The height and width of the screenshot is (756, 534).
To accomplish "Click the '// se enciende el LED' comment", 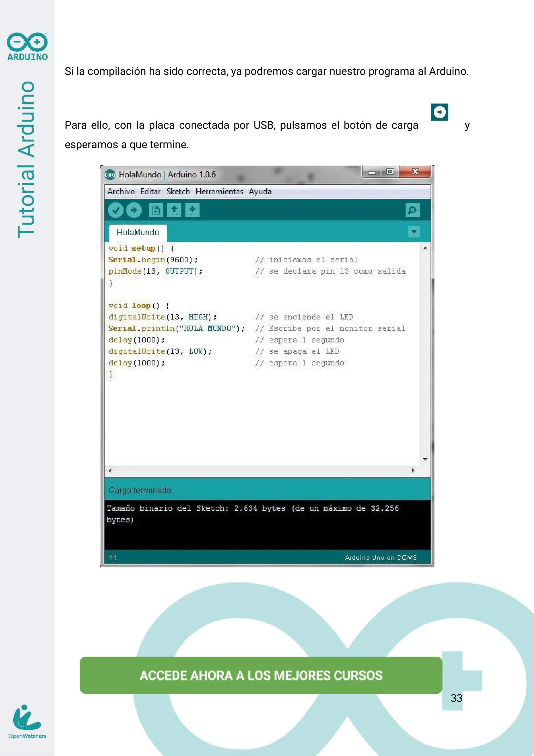I will click(304, 317).
